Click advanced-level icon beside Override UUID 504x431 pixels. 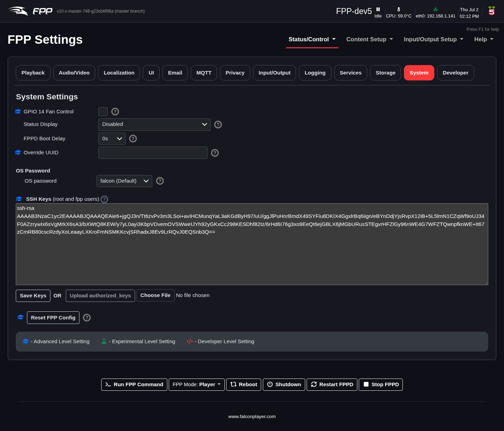pos(18,152)
